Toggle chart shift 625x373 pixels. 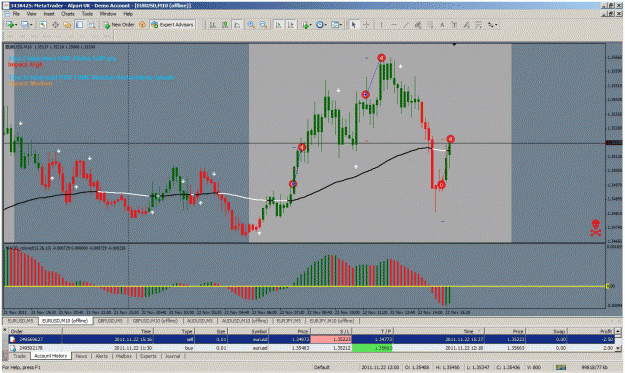(291, 25)
